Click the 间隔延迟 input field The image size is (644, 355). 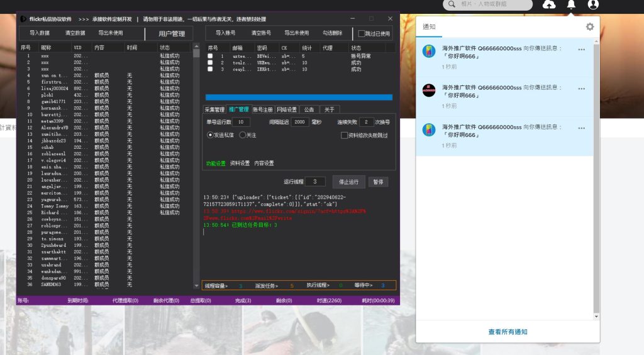click(x=300, y=122)
